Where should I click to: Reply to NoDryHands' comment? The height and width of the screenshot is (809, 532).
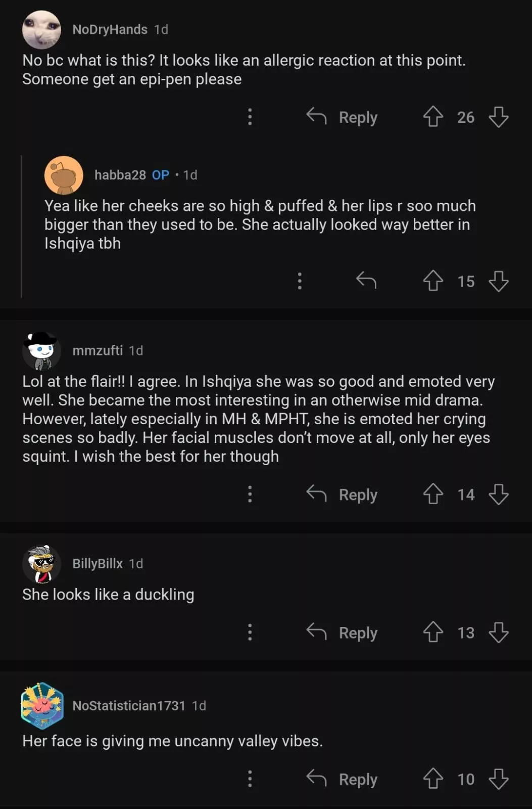pos(343,117)
